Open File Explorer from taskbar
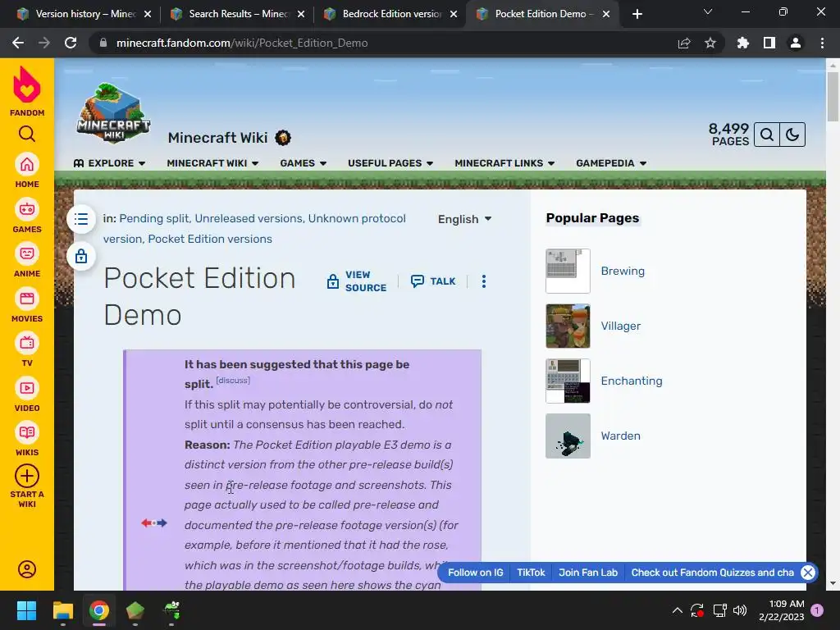 point(62,610)
